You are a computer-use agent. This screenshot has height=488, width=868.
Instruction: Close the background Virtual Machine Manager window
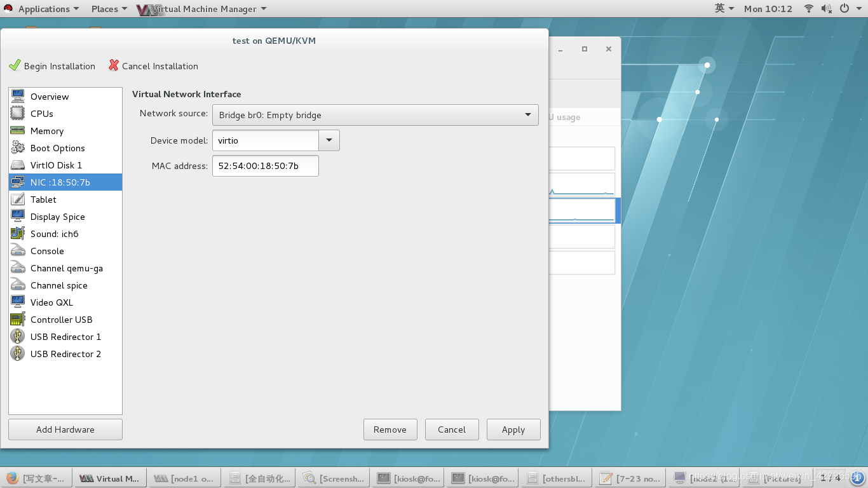tap(608, 49)
